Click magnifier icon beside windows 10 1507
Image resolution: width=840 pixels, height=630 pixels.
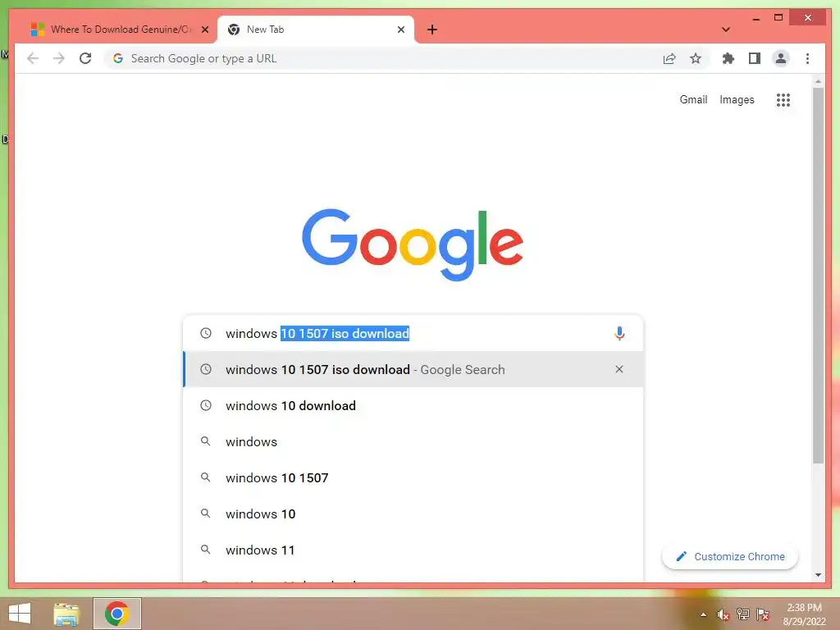click(206, 477)
